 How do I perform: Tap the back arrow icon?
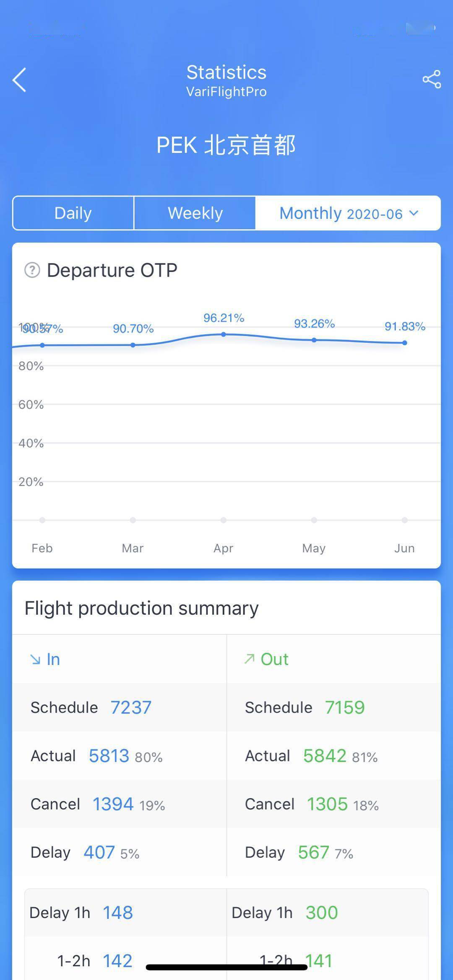19,80
